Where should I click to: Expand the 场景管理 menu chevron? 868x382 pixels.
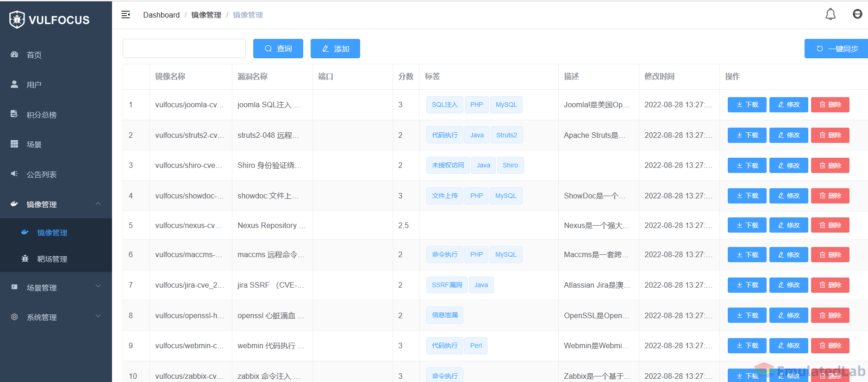pos(98,286)
